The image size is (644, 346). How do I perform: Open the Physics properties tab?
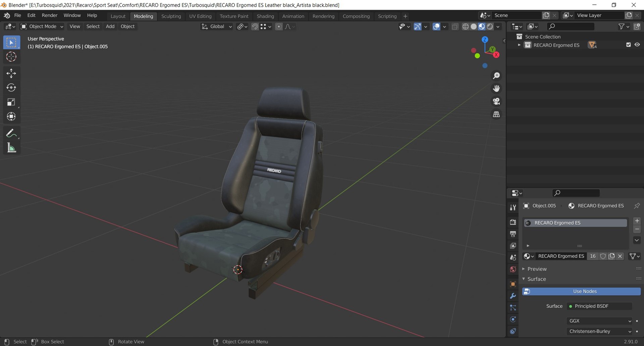[513, 319]
